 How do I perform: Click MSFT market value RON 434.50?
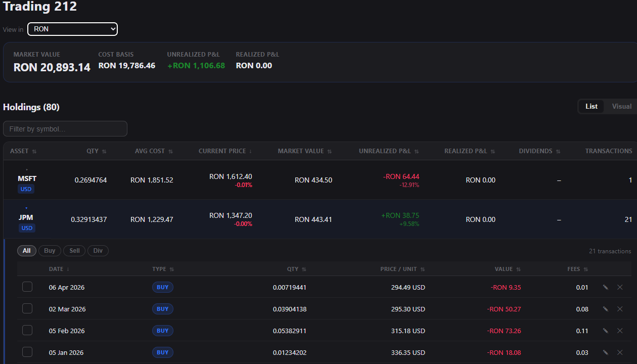(x=313, y=180)
